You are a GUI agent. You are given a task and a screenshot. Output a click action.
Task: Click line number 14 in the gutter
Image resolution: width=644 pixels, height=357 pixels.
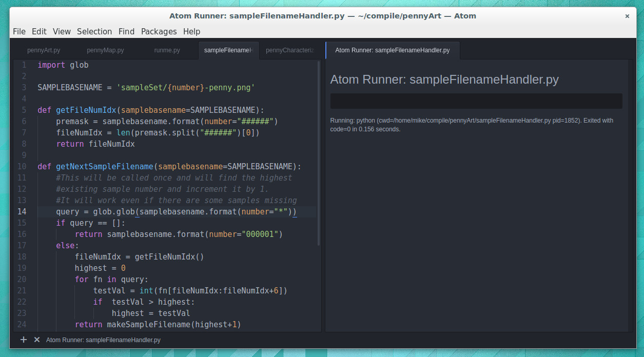pos(22,211)
